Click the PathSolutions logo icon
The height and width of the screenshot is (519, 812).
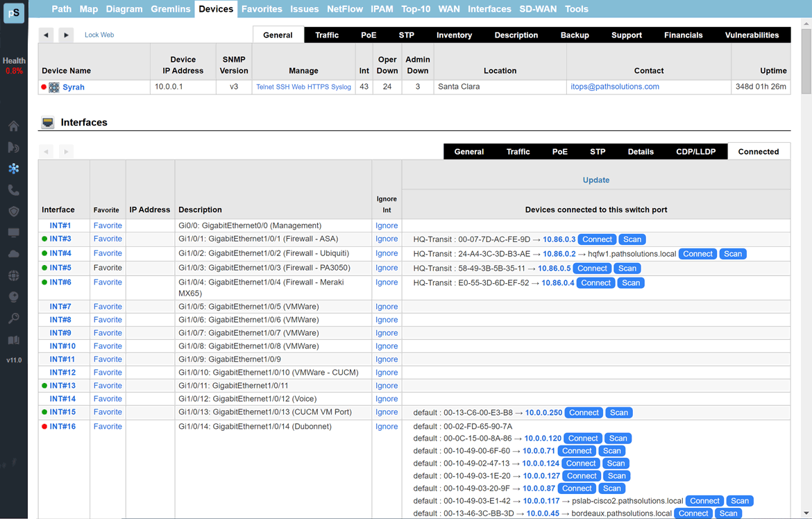(x=14, y=13)
